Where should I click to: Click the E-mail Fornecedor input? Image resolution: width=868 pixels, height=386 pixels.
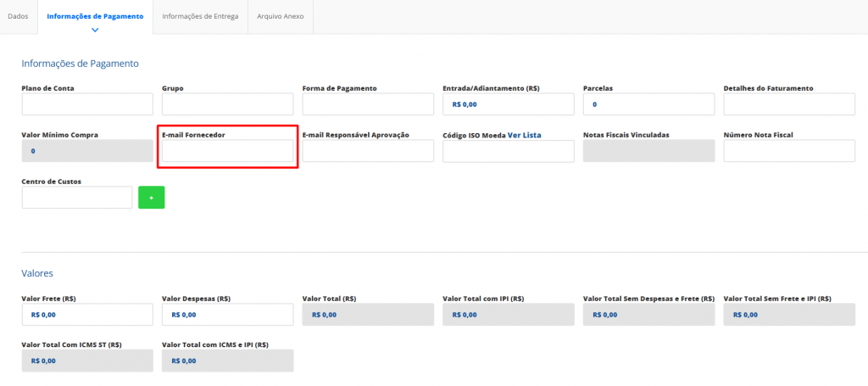point(227,151)
